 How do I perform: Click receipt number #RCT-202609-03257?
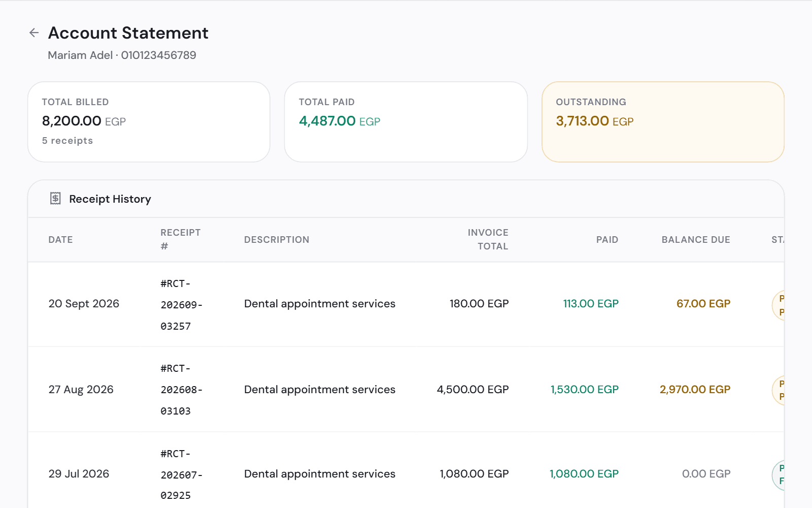click(181, 305)
